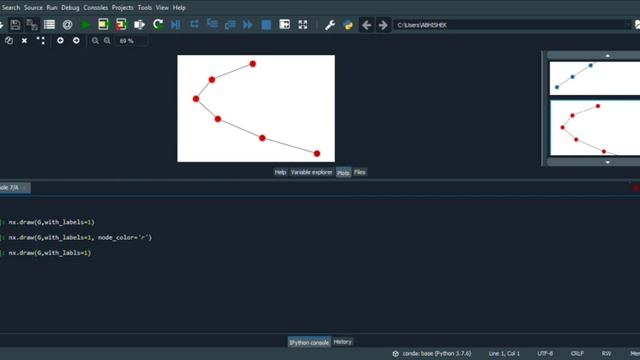Open the Source menu
Screen dimensions: 640x360
pyautogui.click(x=33, y=7)
